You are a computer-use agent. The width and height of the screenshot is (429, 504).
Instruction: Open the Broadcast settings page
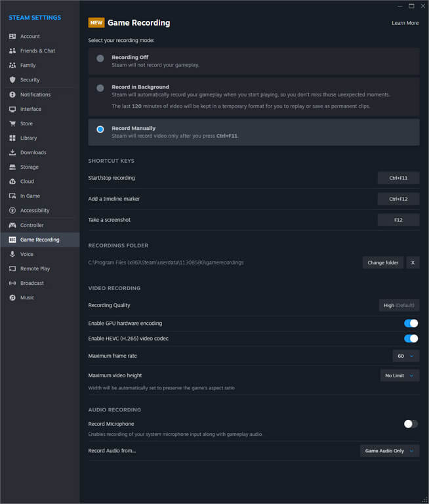31,283
